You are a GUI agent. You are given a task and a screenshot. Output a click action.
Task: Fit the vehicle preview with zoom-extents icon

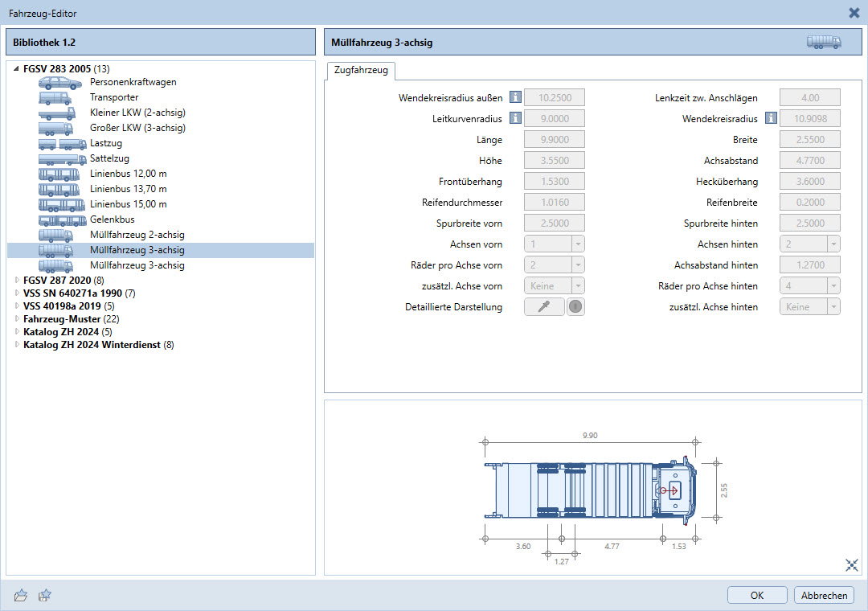pos(852,565)
